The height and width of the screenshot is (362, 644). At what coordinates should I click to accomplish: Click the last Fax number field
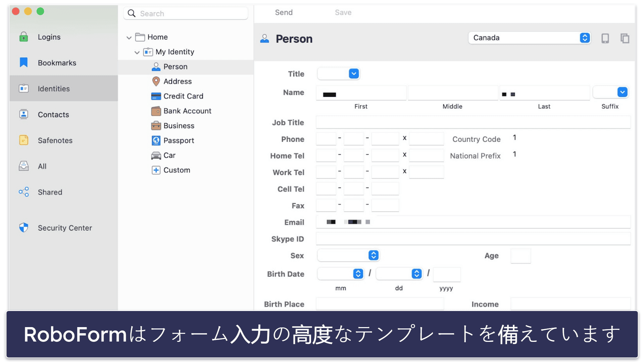tap(385, 205)
